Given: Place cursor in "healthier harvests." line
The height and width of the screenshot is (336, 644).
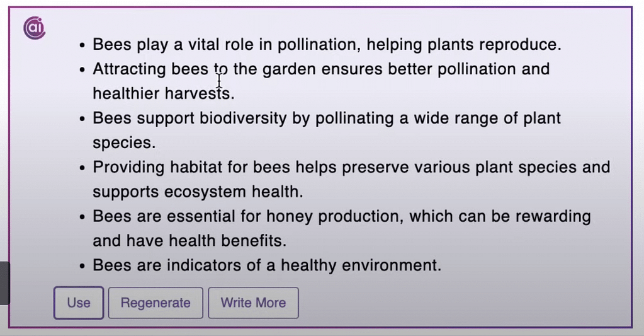Looking at the screenshot, I should coord(163,93).
